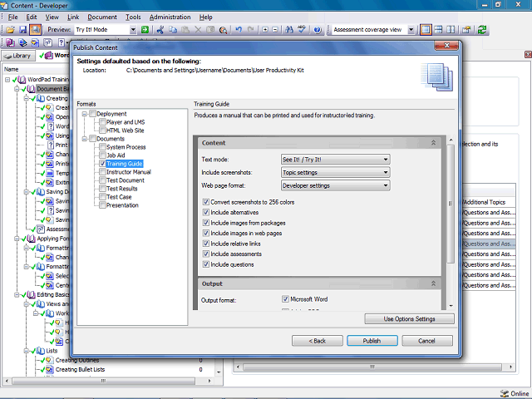Open the Administration menu

coord(170,17)
